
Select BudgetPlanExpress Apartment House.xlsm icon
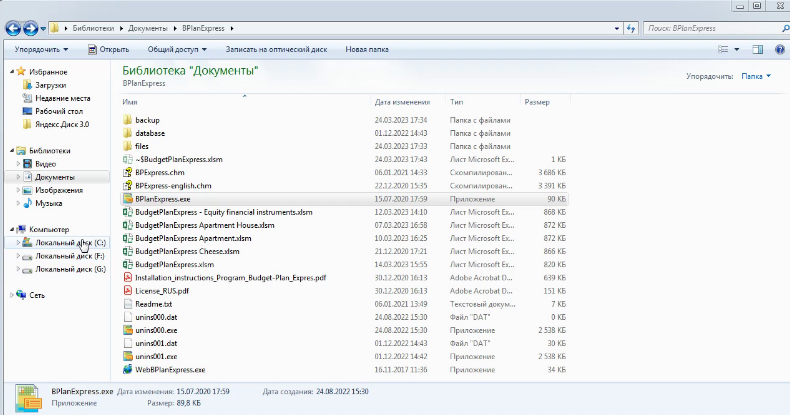click(x=127, y=225)
